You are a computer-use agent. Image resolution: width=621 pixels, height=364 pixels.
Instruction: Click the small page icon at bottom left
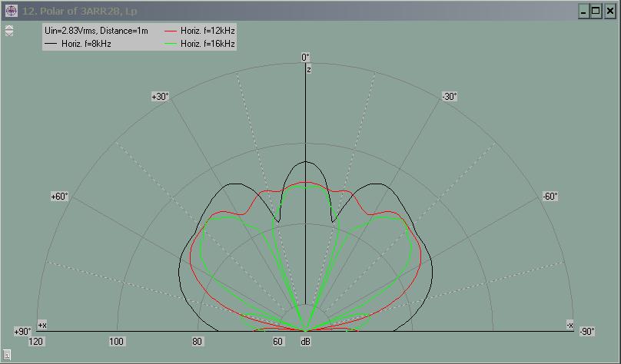coord(8,354)
